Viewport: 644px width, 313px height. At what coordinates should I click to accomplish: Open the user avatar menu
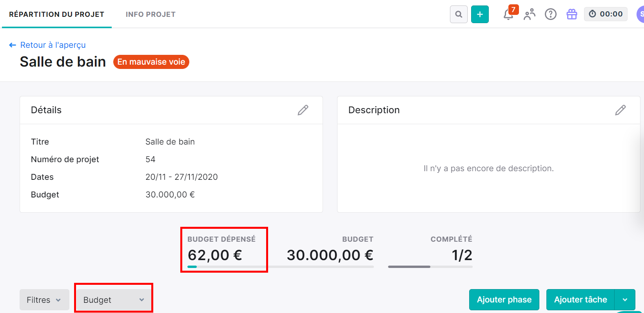[x=640, y=14]
